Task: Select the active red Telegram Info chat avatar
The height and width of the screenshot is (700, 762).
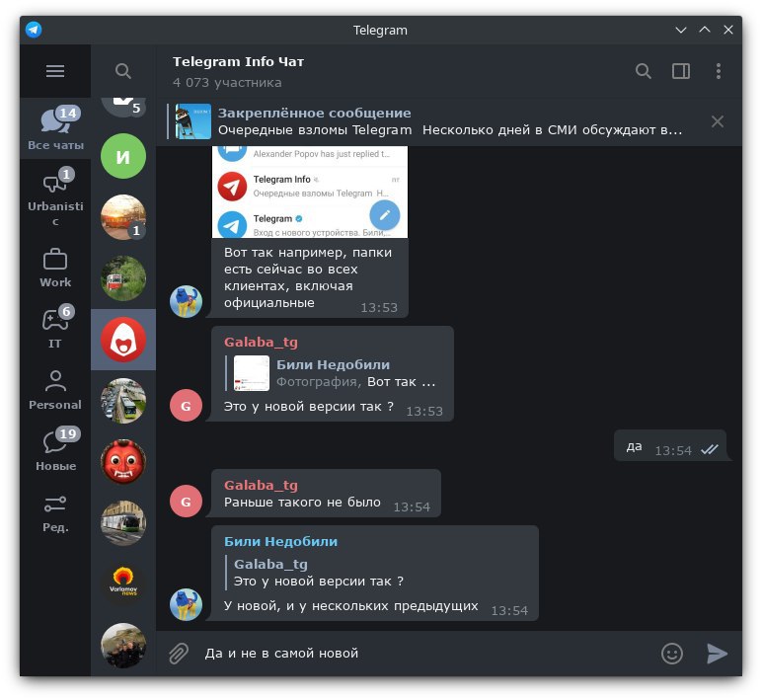Action: [123, 340]
